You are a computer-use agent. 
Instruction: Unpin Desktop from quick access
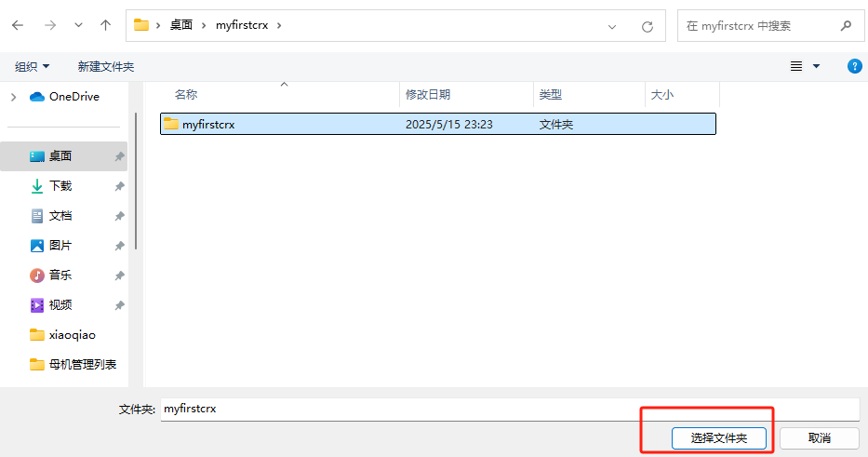tap(119, 157)
